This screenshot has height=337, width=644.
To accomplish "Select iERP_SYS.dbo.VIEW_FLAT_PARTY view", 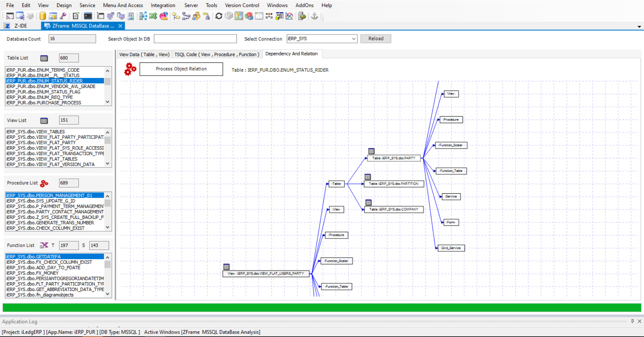I will pos(55,143).
